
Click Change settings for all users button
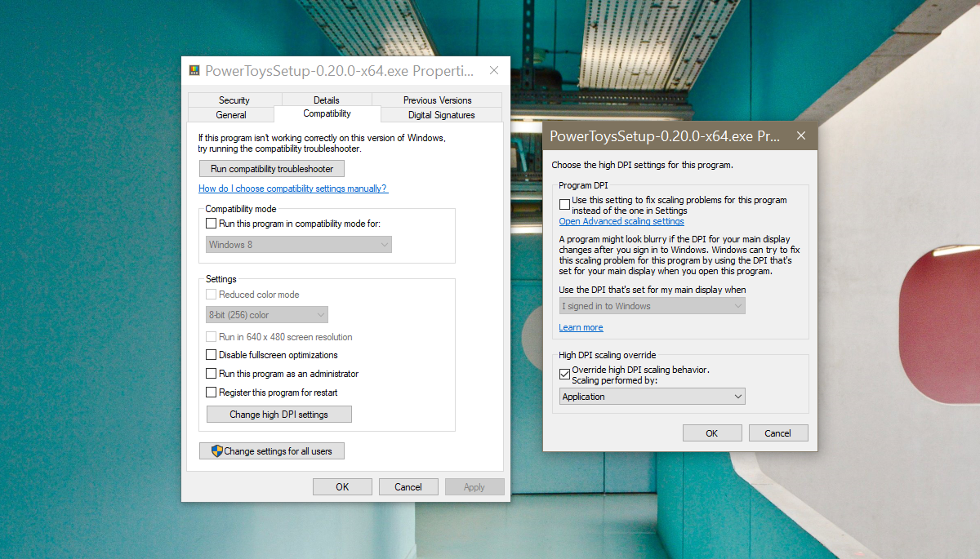(272, 451)
